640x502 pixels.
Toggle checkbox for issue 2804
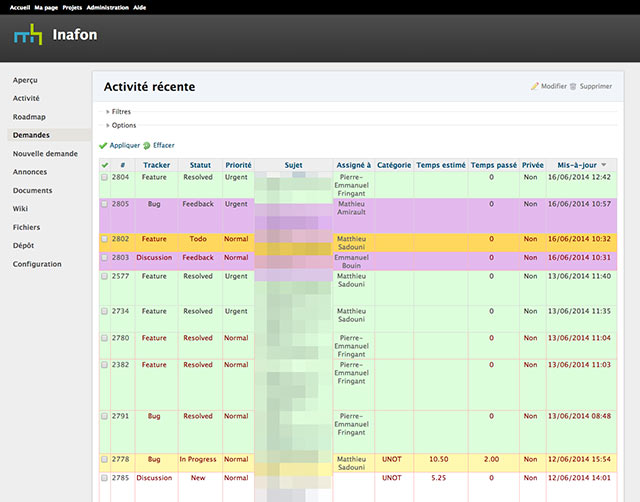click(104, 177)
